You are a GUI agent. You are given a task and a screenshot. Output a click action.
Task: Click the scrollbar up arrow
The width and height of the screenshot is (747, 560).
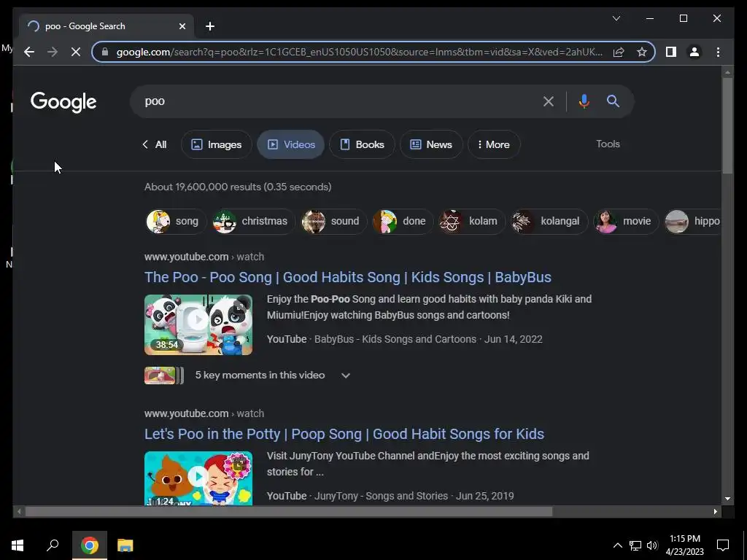point(727,72)
